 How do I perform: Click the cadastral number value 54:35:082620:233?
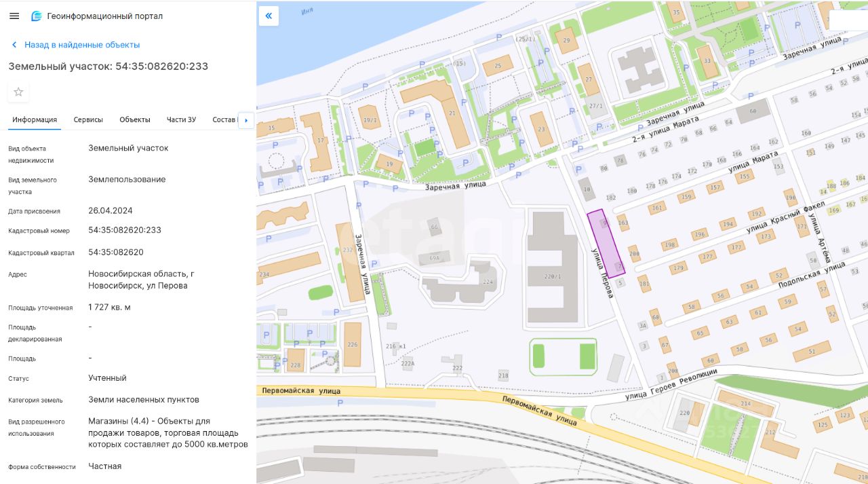coord(125,230)
